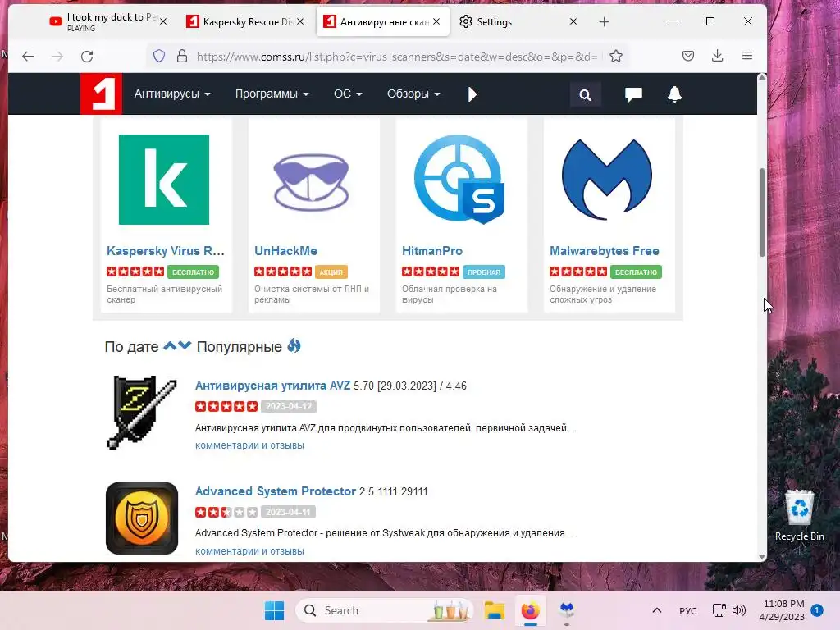840x630 pixels.
Task: Open the UnHackMe title link
Action: pos(285,251)
